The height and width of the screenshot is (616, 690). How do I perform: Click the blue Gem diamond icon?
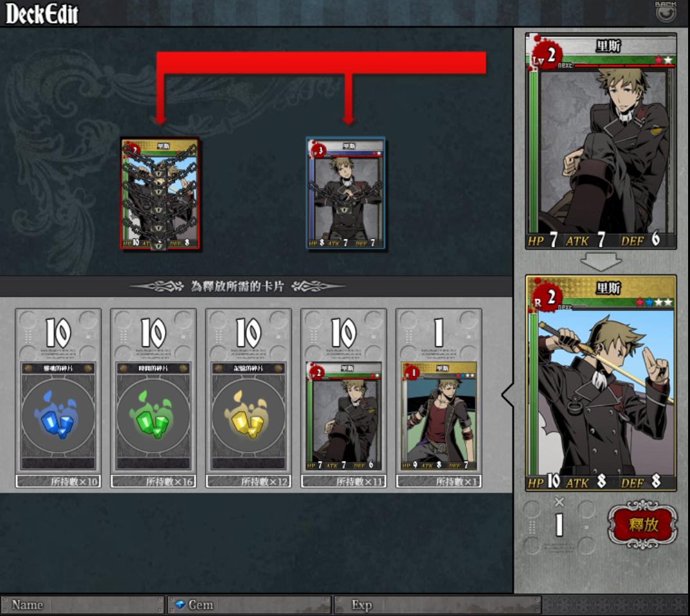(180, 605)
